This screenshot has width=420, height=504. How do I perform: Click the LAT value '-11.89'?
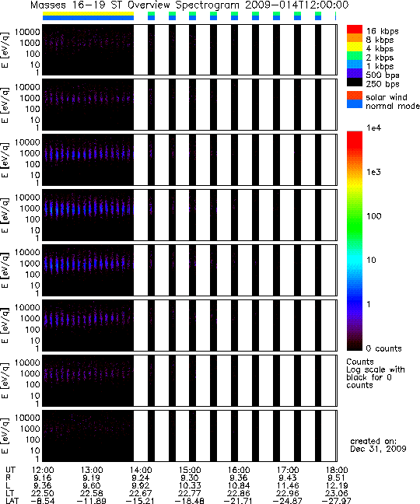[92, 501]
